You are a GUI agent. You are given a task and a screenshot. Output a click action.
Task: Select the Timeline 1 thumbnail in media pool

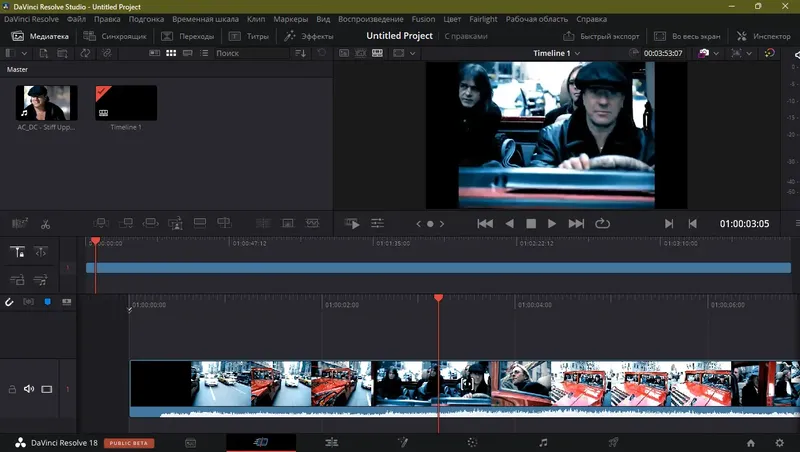point(126,103)
